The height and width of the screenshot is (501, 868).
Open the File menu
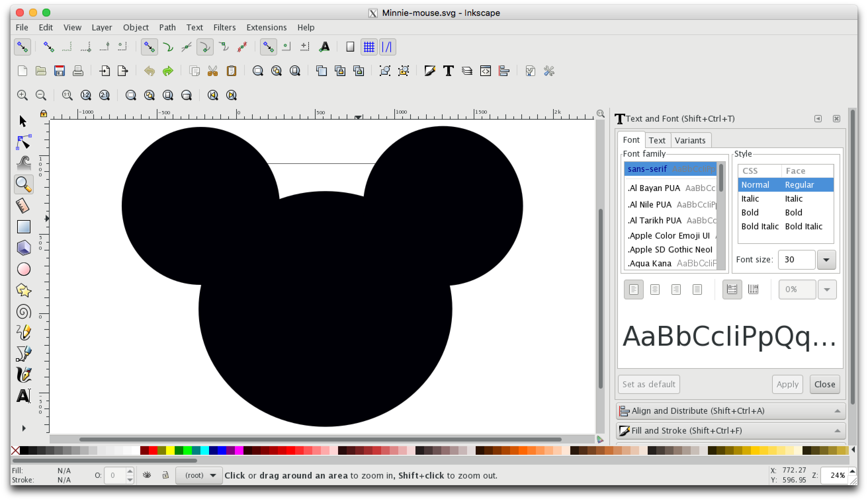[22, 27]
